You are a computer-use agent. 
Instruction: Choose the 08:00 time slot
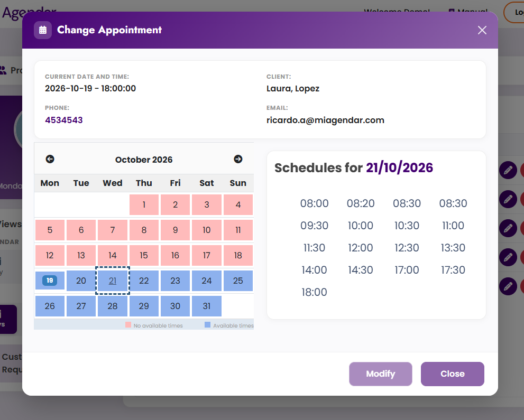(314, 203)
